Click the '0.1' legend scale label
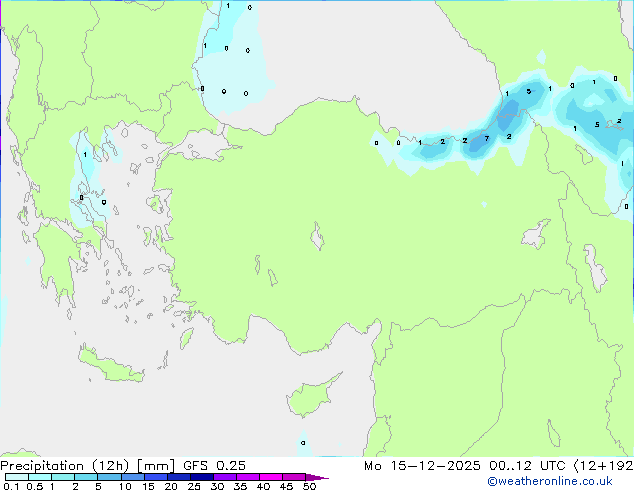Viewport: 634px width, 490px height. coord(11,486)
